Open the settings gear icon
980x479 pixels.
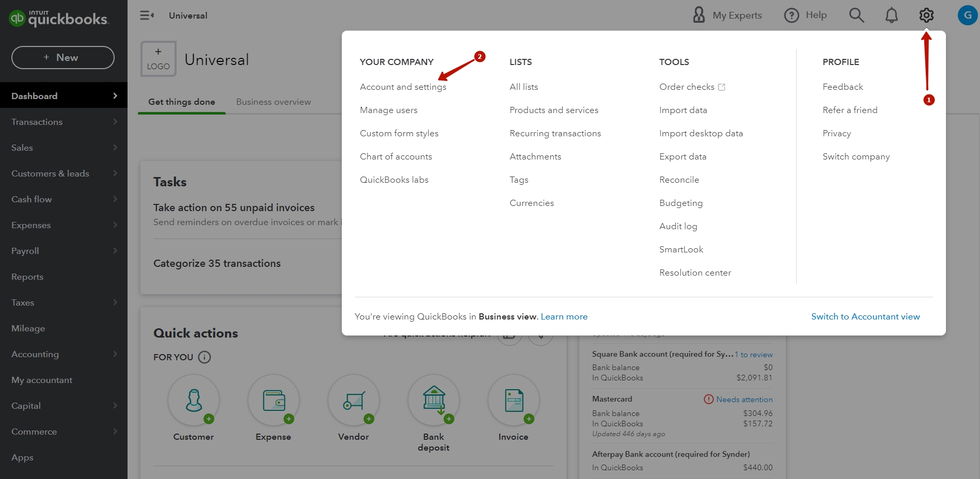click(x=926, y=15)
